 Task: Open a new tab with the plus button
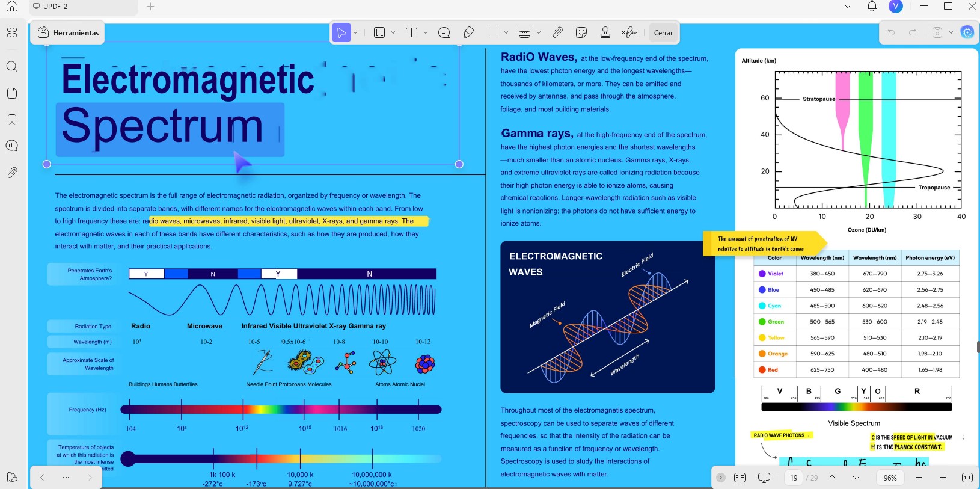click(x=150, y=7)
